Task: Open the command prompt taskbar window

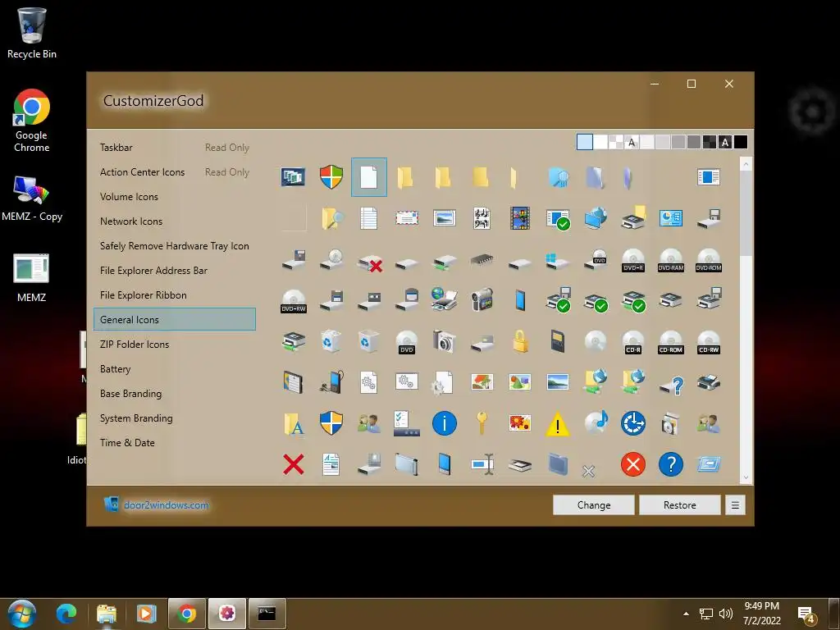Action: [x=267, y=614]
